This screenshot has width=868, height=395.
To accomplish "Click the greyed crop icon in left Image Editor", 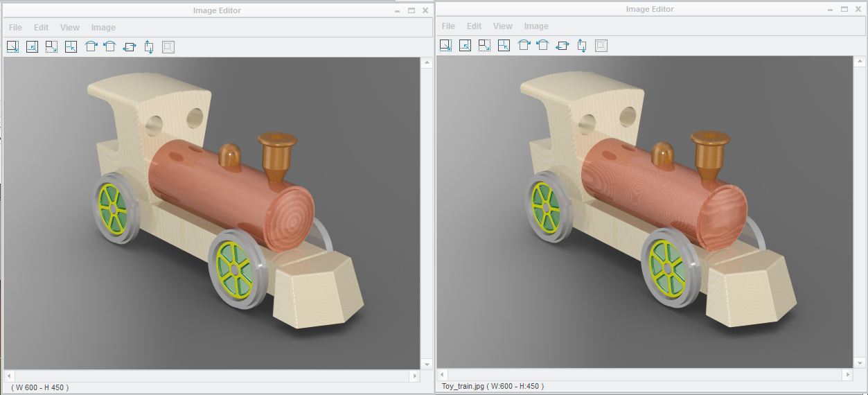I will click(x=168, y=46).
